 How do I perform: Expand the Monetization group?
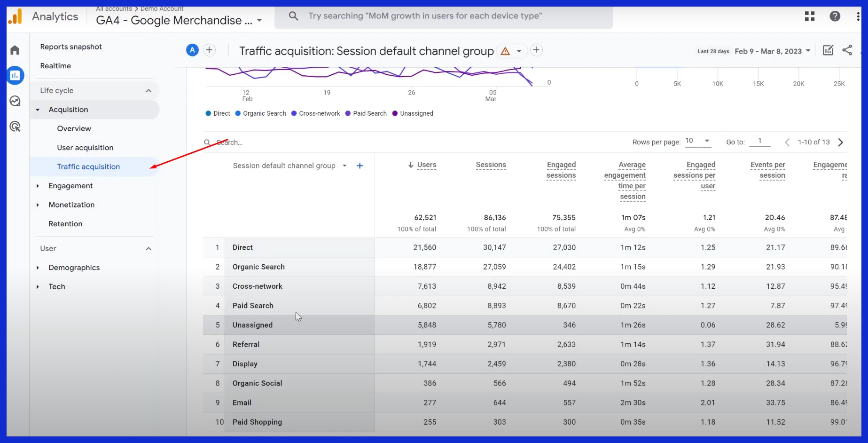click(x=38, y=205)
